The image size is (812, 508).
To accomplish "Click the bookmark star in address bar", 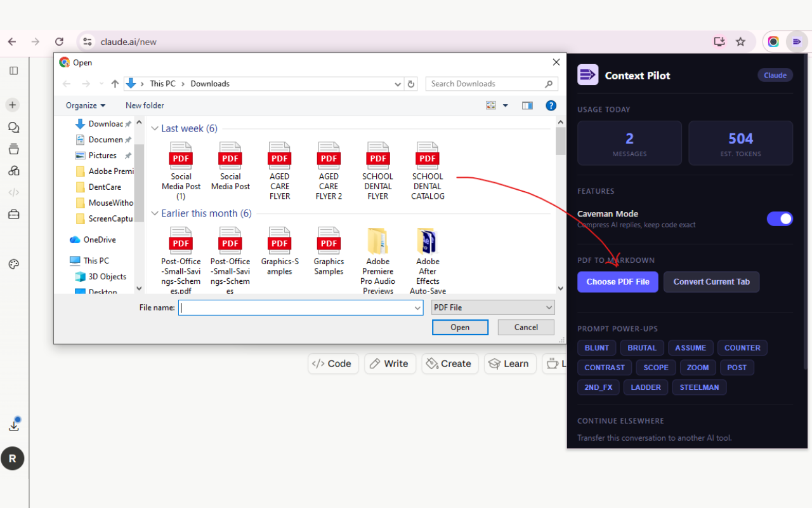I will [740, 42].
